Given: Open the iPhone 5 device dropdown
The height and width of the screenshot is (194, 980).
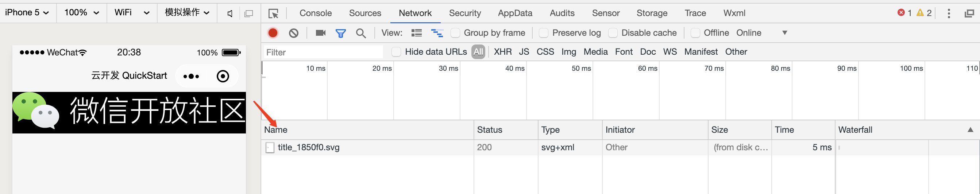Looking at the screenshot, I should click(x=27, y=12).
